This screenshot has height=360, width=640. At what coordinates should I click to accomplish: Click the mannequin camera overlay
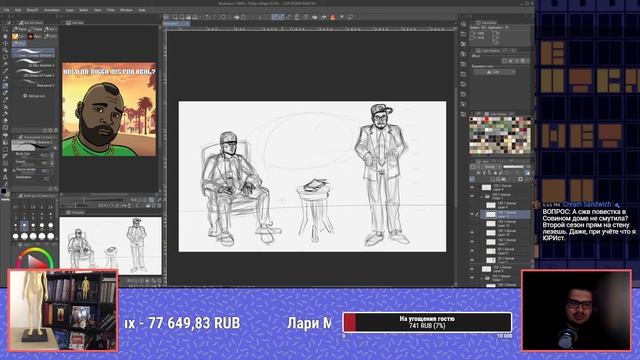coord(63,310)
